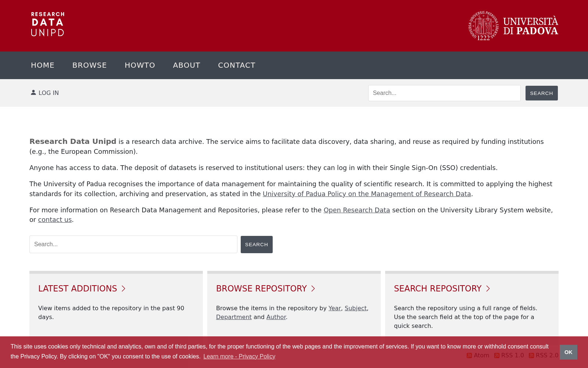
Task: Click the chevron beside Latest Additions
Action: [123, 289]
